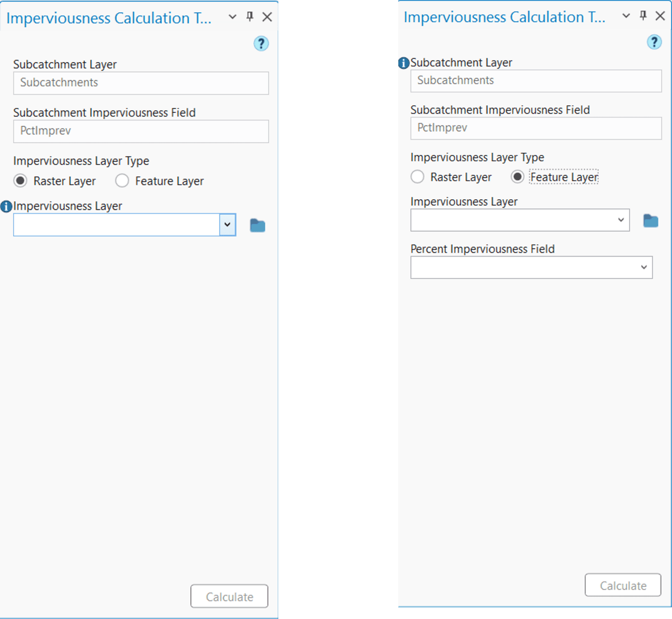The width and height of the screenshot is (672, 619).
Task: Collapse the left panel with its chevron
Action: pyautogui.click(x=232, y=16)
